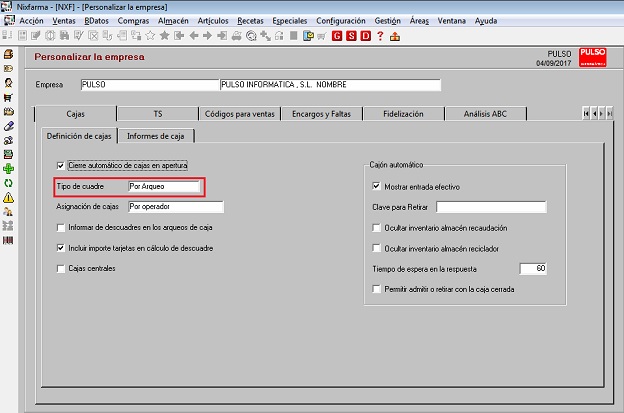Open the Almacén menu

pyautogui.click(x=173, y=21)
